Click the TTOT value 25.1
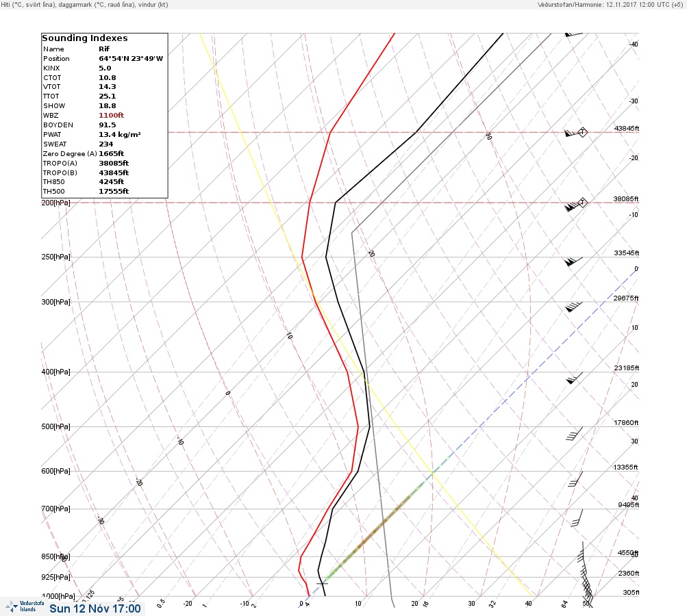Viewport: 687px width, 616px height. coord(108,97)
